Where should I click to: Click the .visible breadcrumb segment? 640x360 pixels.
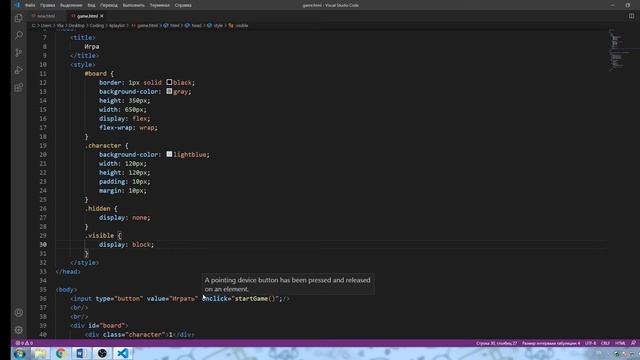[x=238, y=25]
